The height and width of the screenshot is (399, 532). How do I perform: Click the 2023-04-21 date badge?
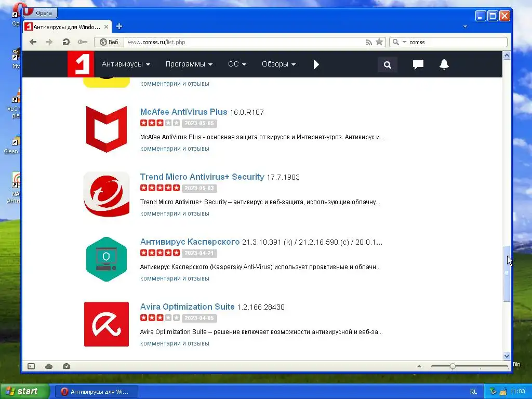pos(199,253)
